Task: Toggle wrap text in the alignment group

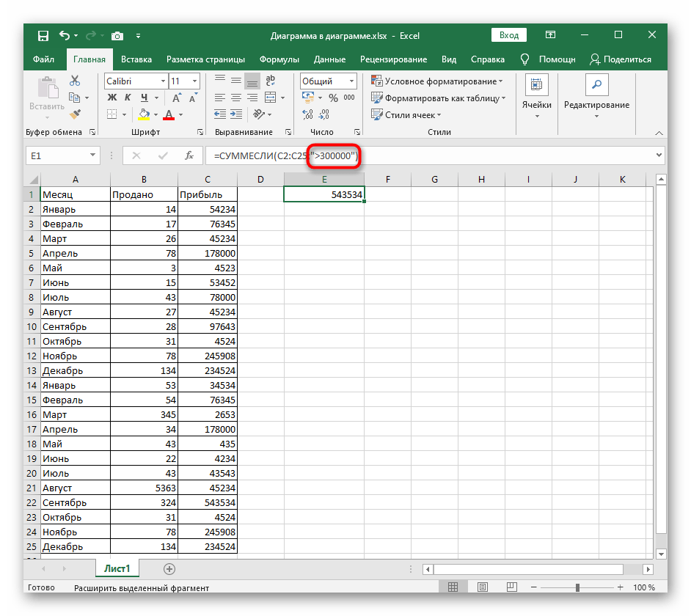Action: coord(271,81)
